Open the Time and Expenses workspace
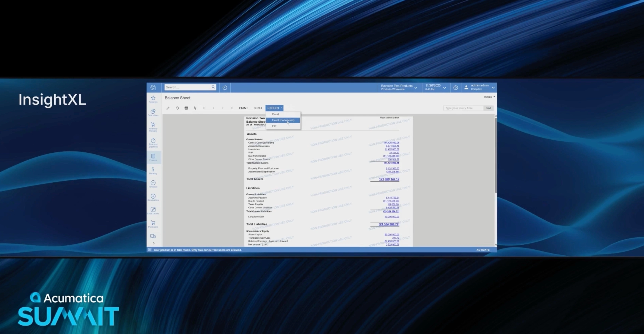This screenshot has width=644, height=334. point(153,142)
